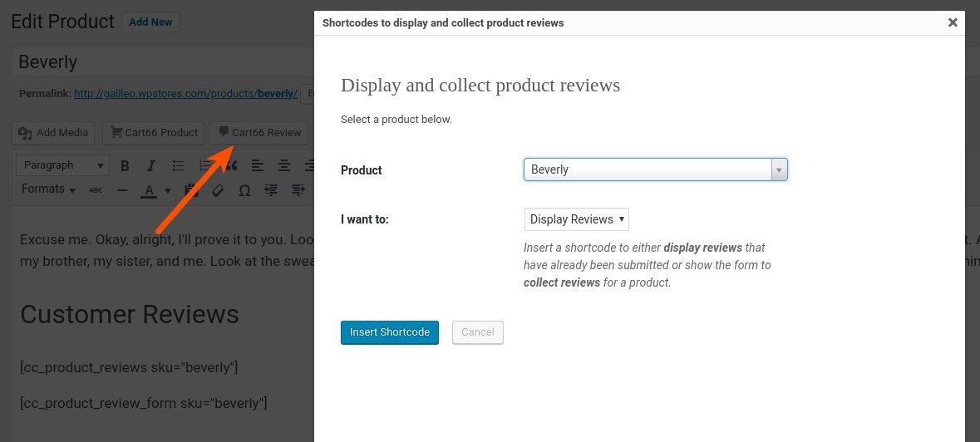Align text center

(x=283, y=165)
